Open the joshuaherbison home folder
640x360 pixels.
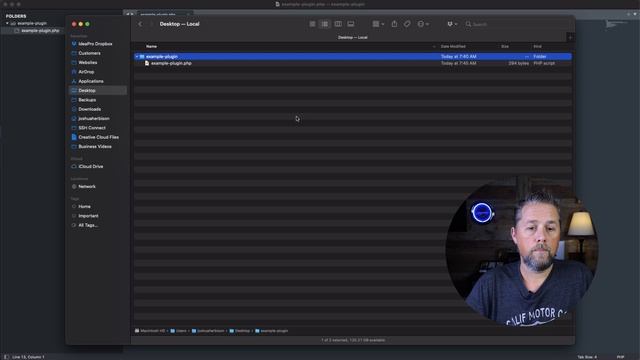94,118
